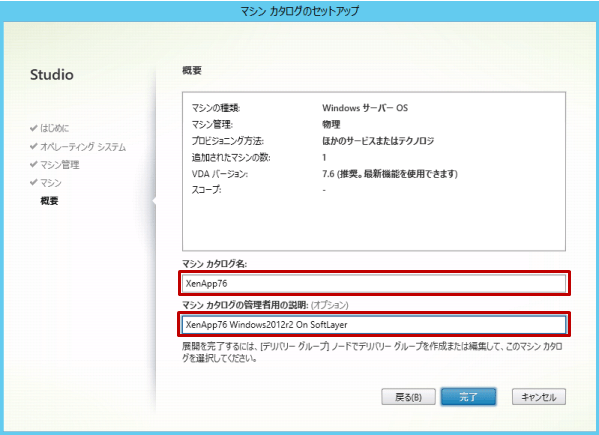Screen dimensions: 599x435
Task: Click the 概要 section heading above summary box
Action: tap(192, 70)
